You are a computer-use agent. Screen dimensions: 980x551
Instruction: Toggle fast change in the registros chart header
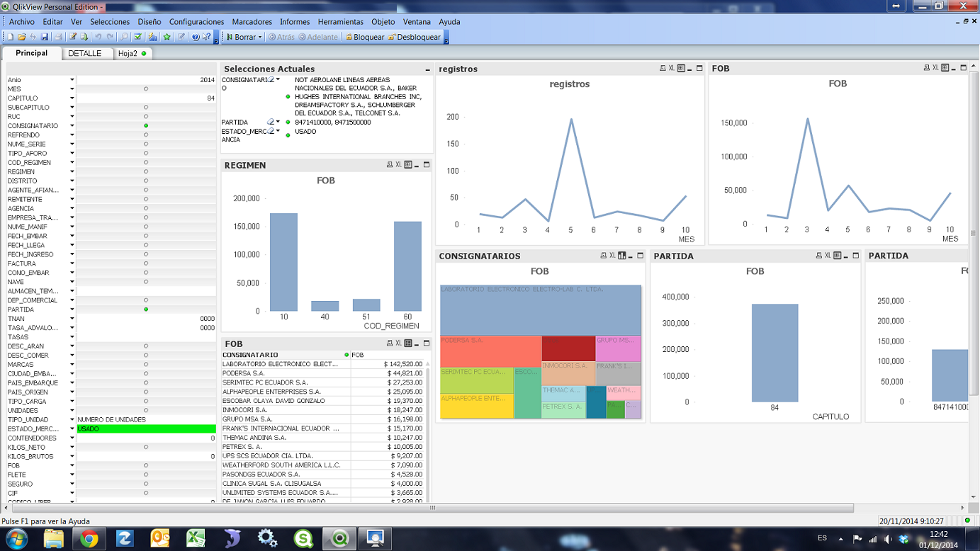pyautogui.click(x=681, y=69)
